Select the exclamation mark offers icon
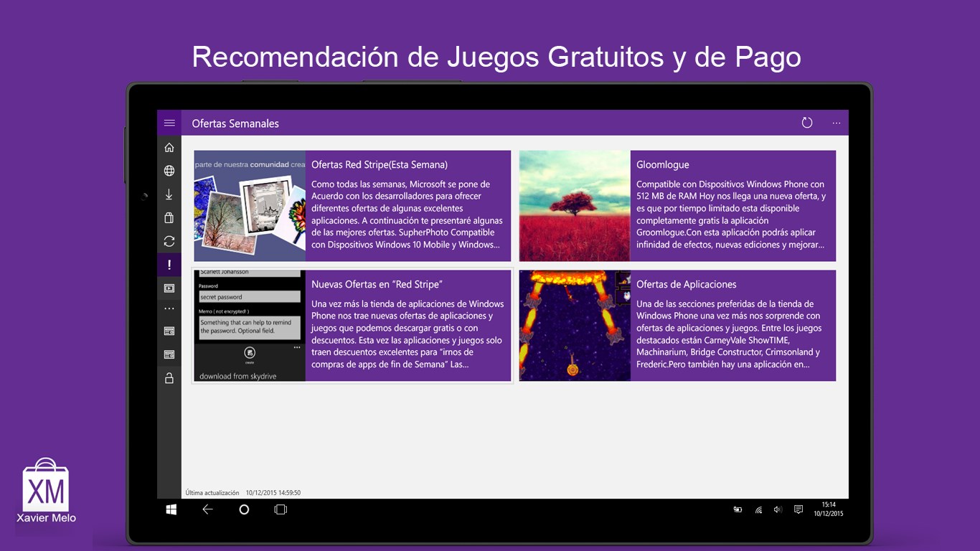The image size is (980, 551). pyautogui.click(x=169, y=265)
